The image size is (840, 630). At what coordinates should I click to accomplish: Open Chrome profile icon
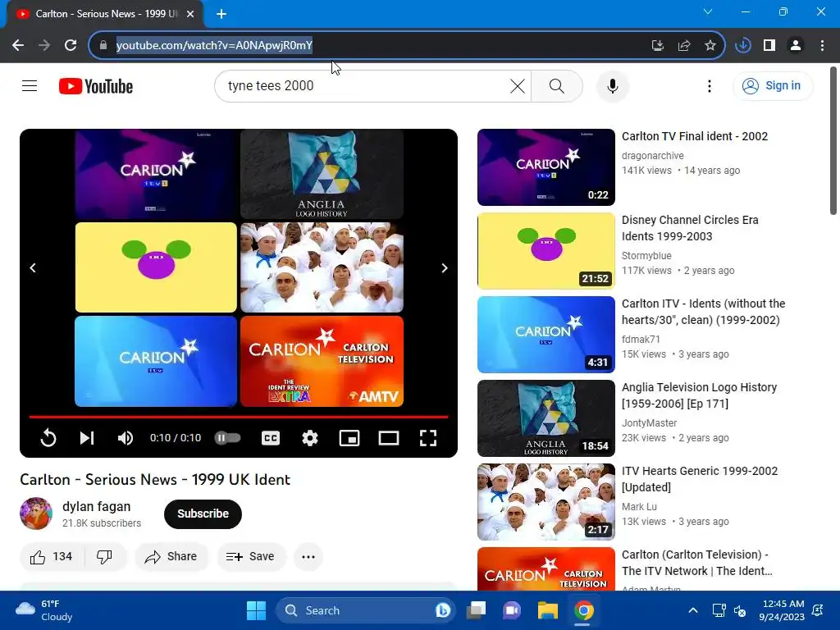pyautogui.click(x=796, y=46)
